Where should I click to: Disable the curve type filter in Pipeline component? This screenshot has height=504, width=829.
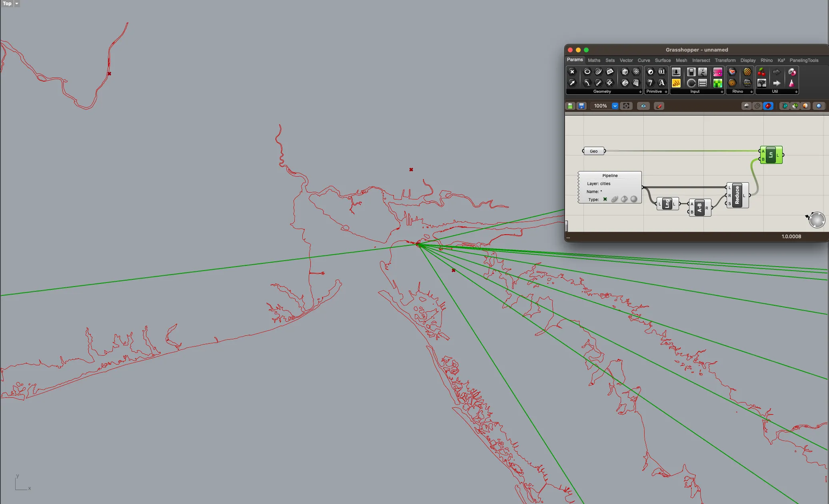point(614,199)
